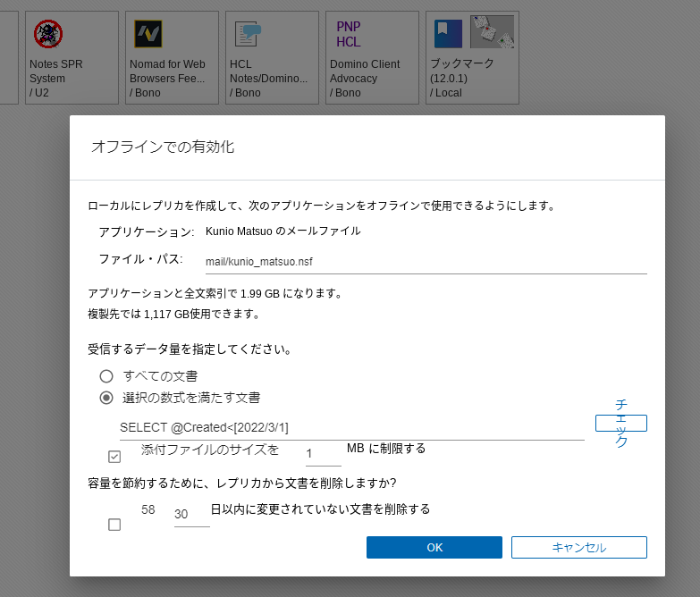Click the オフラインでの有効化 dialog title
The height and width of the screenshot is (597, 700).
163,147
